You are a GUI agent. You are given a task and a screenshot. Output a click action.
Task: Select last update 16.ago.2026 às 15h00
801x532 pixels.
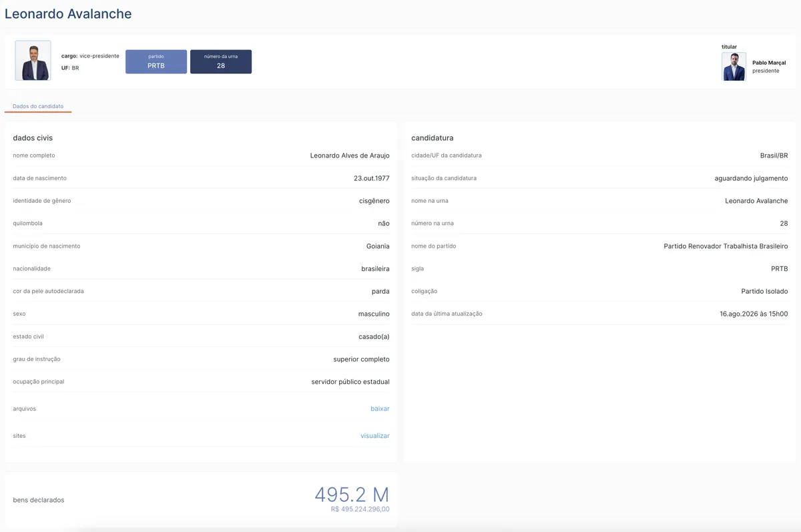click(x=754, y=314)
